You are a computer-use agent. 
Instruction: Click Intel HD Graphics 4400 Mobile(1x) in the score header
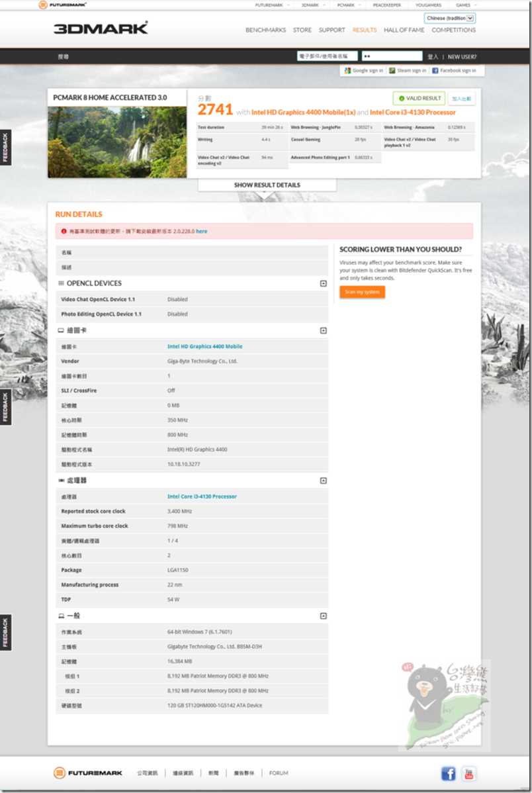[x=304, y=113]
